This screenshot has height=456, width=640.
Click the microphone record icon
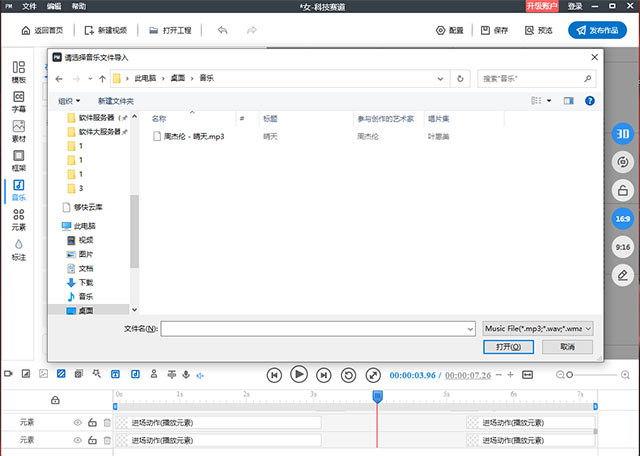pyautogui.click(x=185, y=375)
